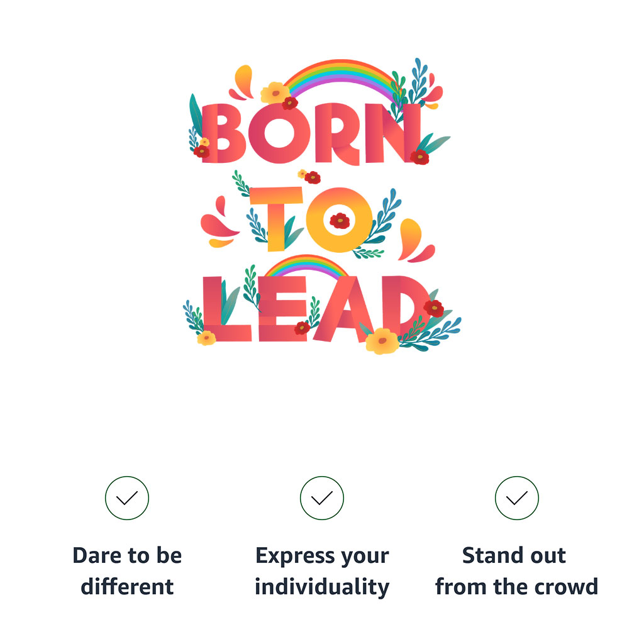Click the yellow flower at the large rainbow's left end

click(274, 93)
